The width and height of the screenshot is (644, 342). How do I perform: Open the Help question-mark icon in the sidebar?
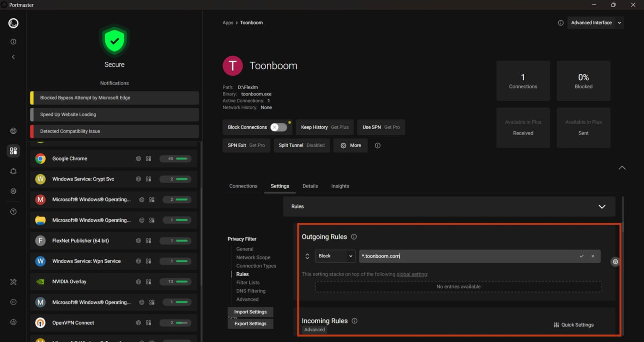[13, 211]
